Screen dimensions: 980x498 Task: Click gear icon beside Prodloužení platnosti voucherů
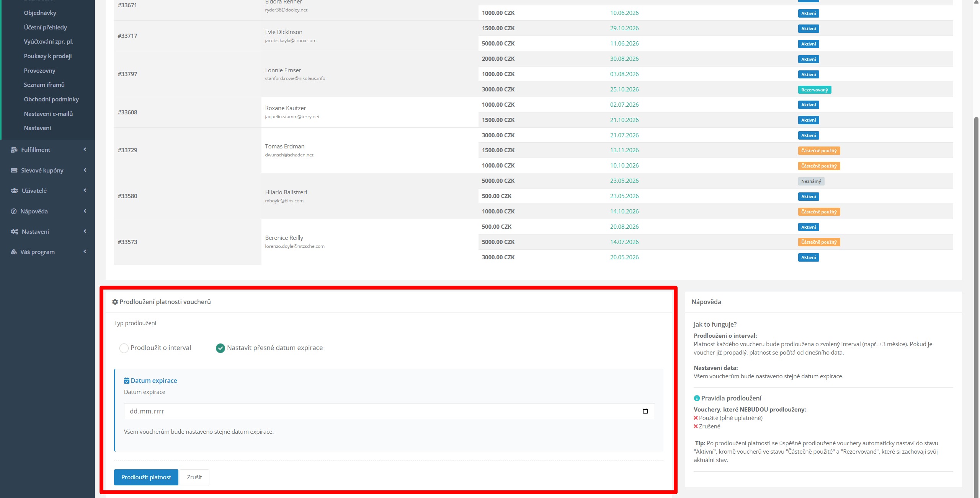(x=115, y=302)
